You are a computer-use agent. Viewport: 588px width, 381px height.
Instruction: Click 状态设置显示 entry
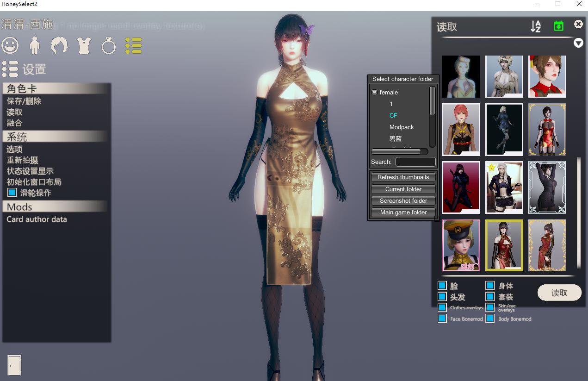coord(30,171)
